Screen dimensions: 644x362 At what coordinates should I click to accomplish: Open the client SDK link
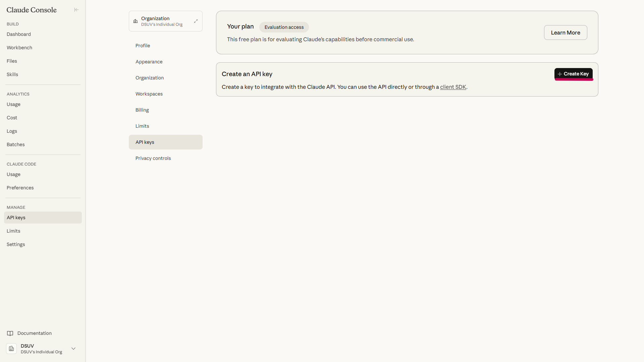[453, 87]
